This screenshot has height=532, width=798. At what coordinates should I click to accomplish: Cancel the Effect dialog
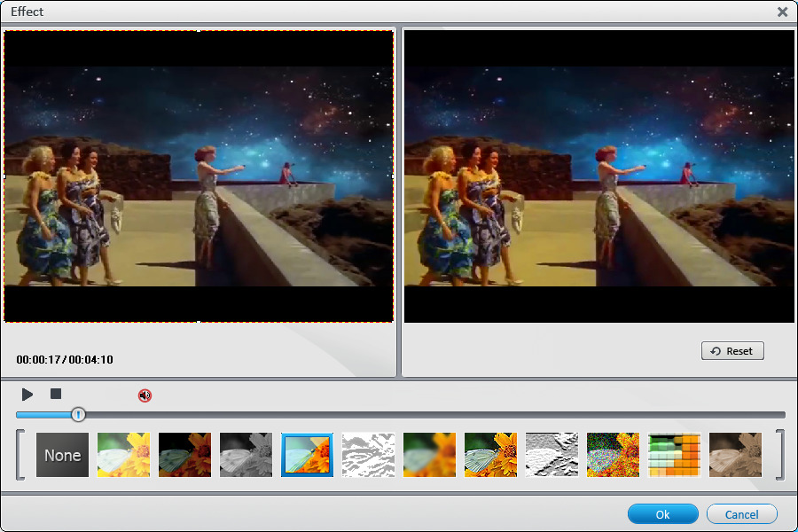coord(741,514)
